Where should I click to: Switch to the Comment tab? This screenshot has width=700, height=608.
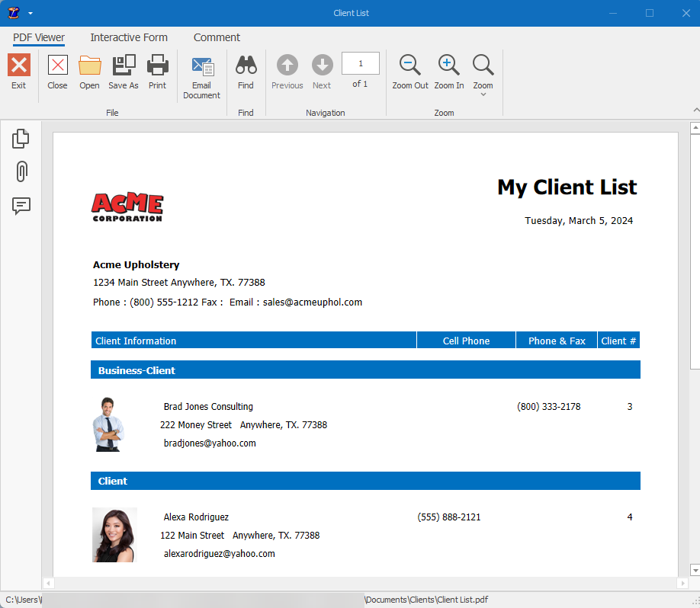pyautogui.click(x=217, y=37)
